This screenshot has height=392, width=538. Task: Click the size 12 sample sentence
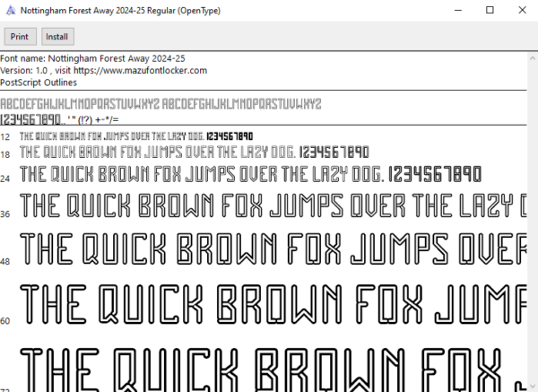tap(136, 136)
